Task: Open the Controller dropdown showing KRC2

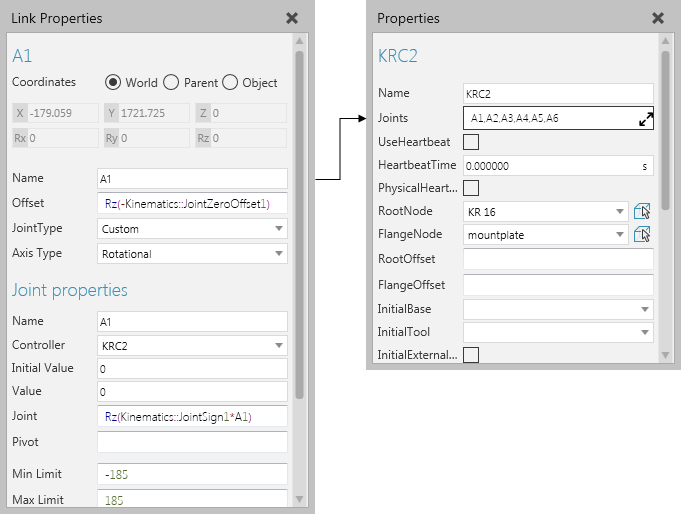Action: pos(278,346)
